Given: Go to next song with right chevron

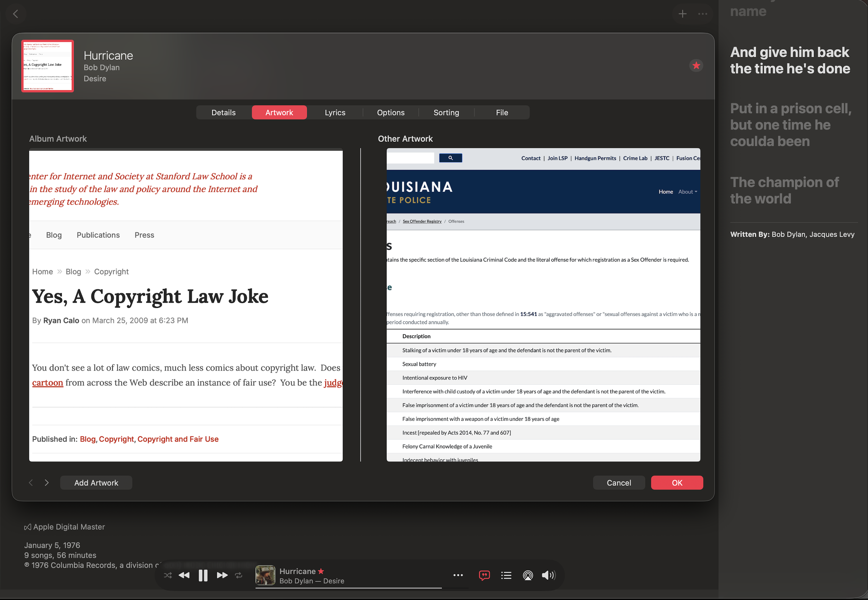Looking at the screenshot, I should (47, 483).
